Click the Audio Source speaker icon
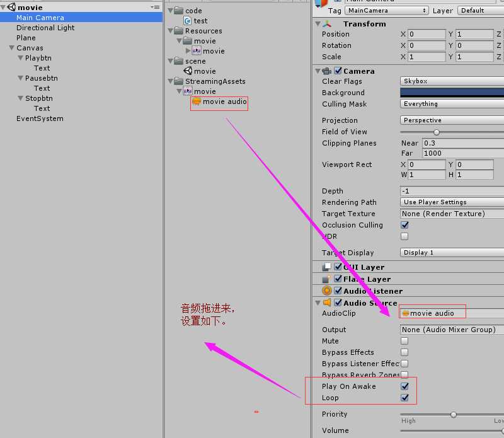 coord(327,303)
